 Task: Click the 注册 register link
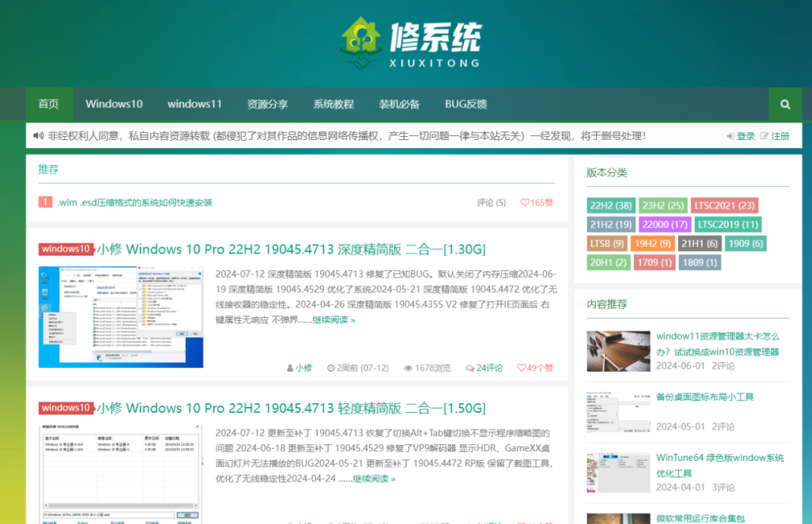coord(780,136)
